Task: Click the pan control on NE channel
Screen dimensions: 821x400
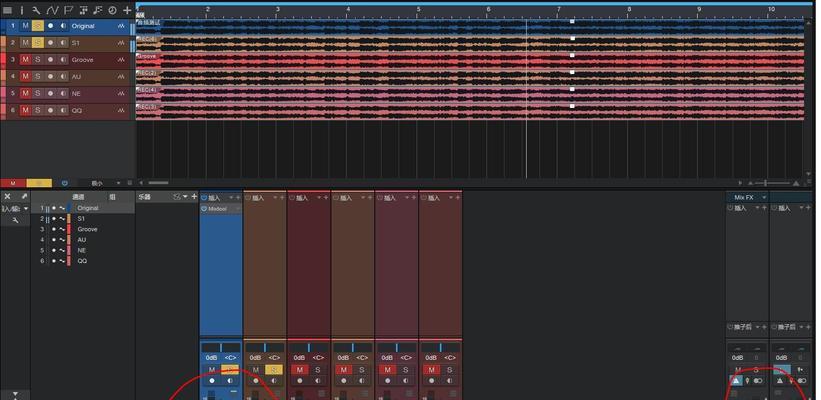Action: [x=396, y=348]
